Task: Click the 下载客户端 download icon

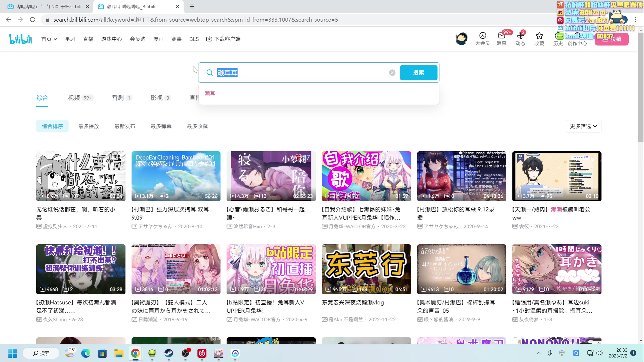Action: [209, 39]
